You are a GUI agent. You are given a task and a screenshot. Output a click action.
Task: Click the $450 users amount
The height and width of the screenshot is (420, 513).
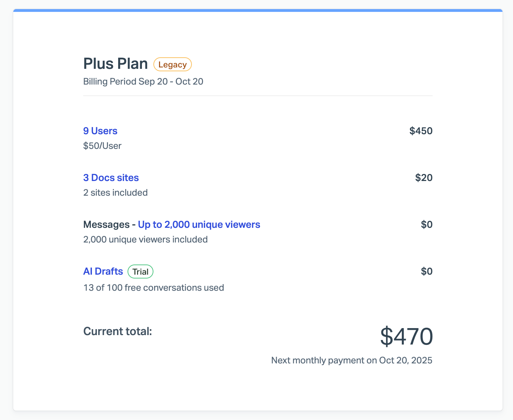tap(421, 131)
